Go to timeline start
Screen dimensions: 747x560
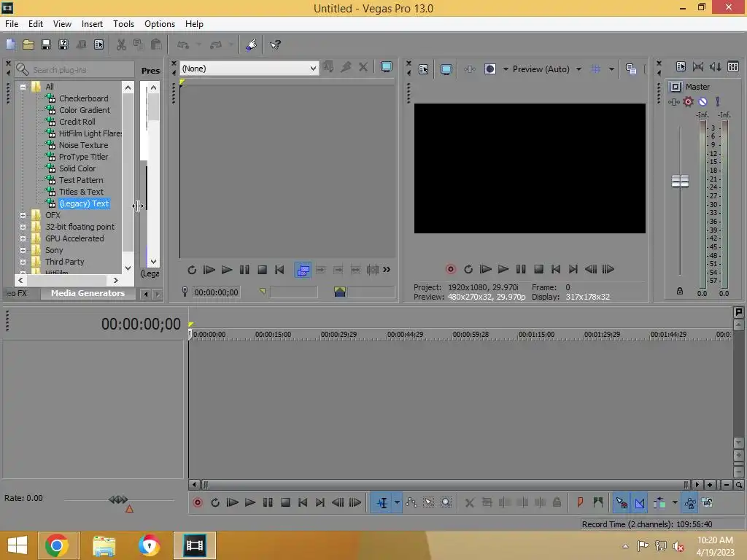pyautogui.click(x=303, y=502)
